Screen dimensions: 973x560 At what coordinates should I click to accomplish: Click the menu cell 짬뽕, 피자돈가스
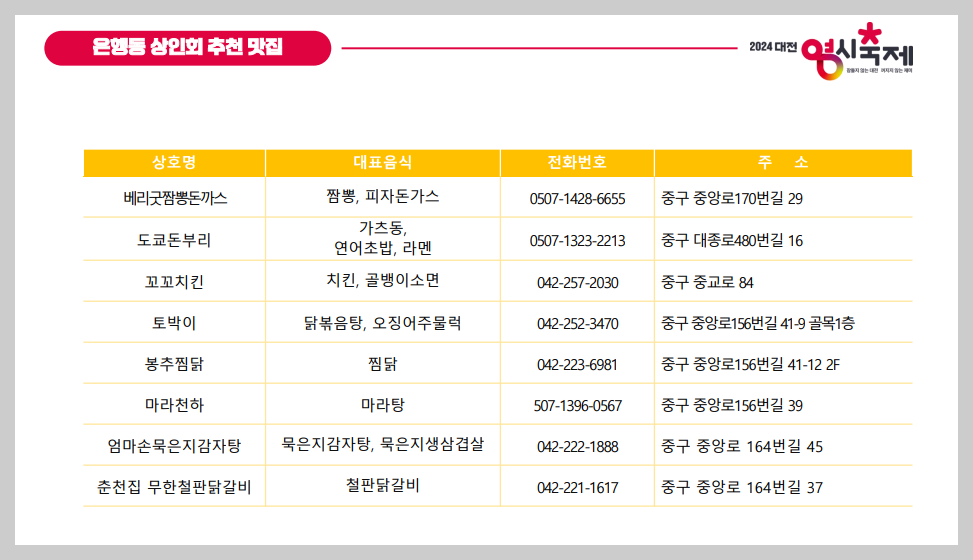click(x=383, y=197)
